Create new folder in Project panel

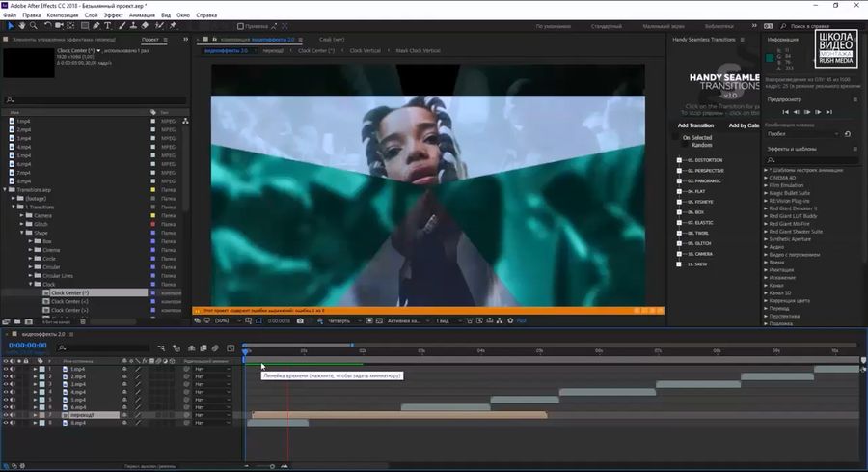17,321
